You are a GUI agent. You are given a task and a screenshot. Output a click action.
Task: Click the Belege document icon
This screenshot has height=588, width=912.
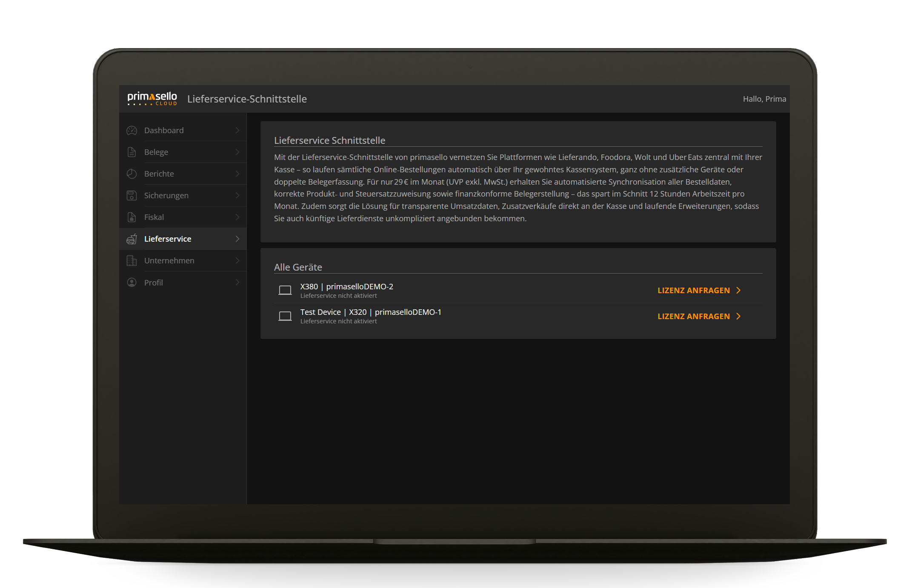pyautogui.click(x=132, y=152)
